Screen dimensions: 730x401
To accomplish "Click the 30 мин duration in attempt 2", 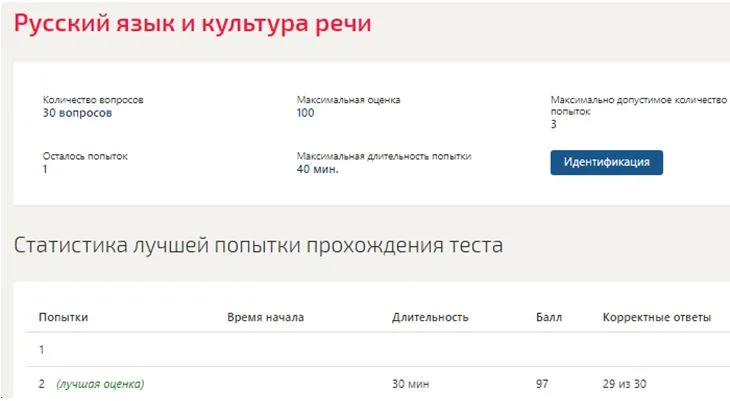I will point(411,384).
